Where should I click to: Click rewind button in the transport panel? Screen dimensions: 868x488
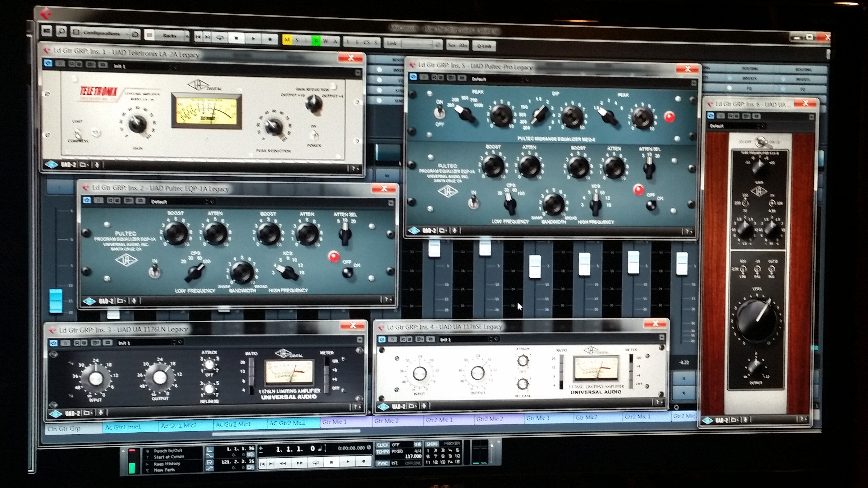pyautogui.click(x=283, y=463)
